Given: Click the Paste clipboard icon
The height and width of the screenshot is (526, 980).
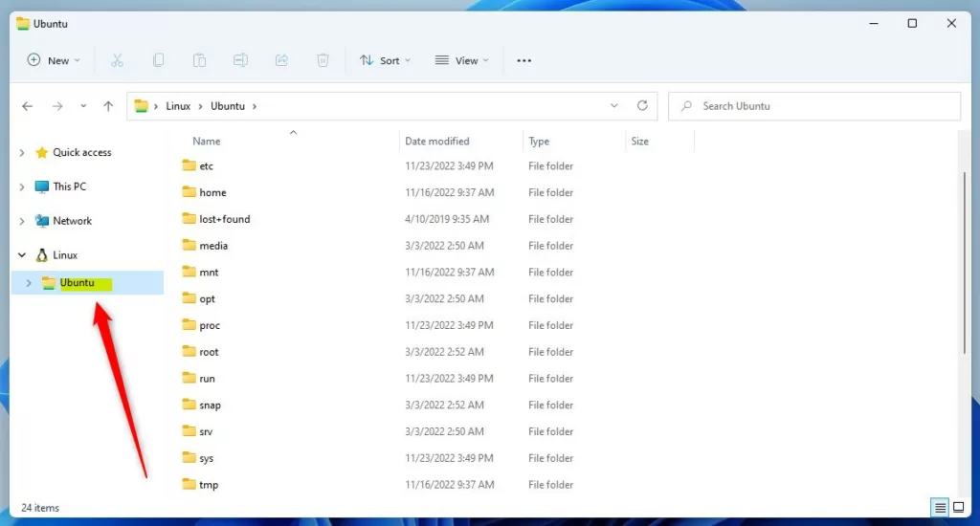Looking at the screenshot, I should pyautogui.click(x=199, y=60).
